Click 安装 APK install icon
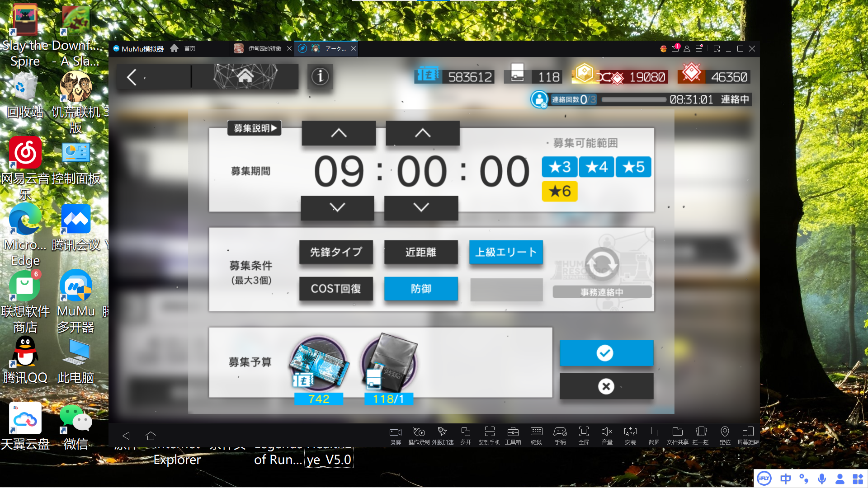 630,436
